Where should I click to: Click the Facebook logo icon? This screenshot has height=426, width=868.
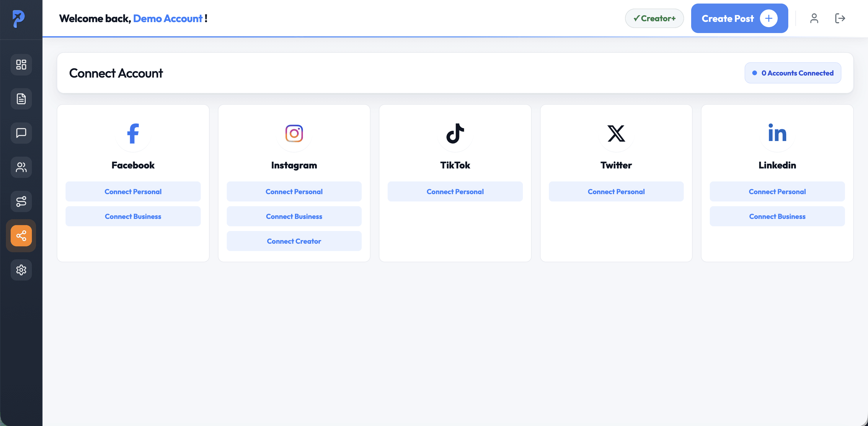pyautogui.click(x=133, y=133)
